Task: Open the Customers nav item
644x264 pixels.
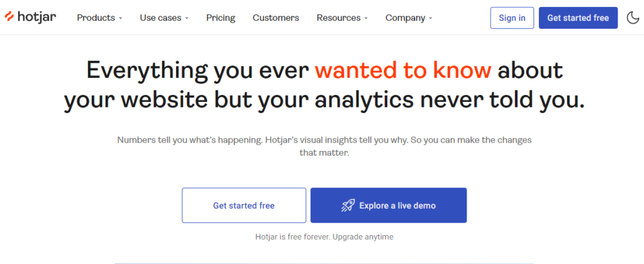Action: point(275,18)
